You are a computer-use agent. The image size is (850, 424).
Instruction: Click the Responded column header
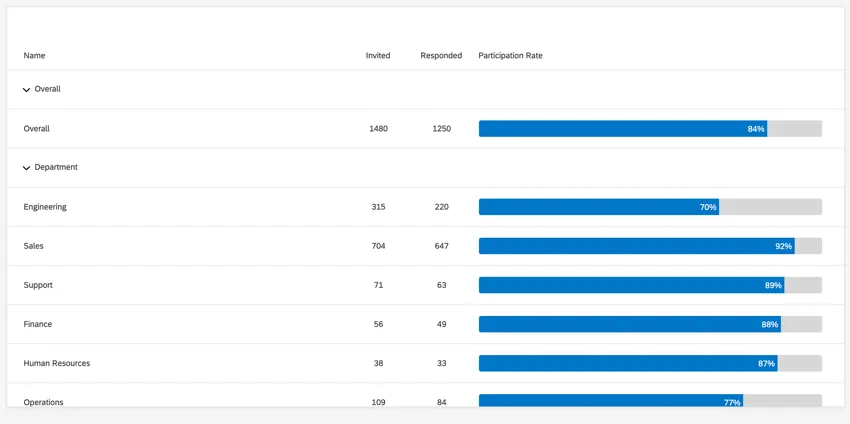441,56
